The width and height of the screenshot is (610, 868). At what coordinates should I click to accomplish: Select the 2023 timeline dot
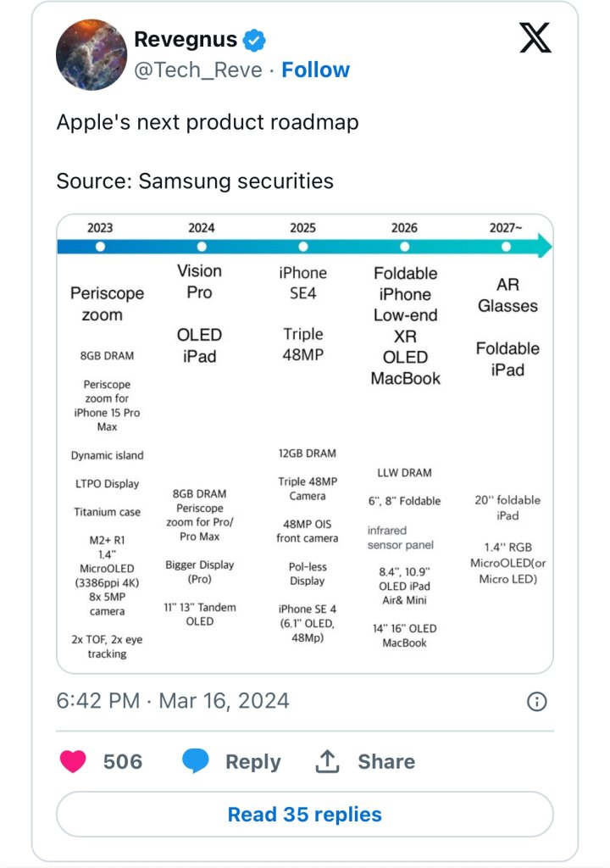[x=100, y=247]
